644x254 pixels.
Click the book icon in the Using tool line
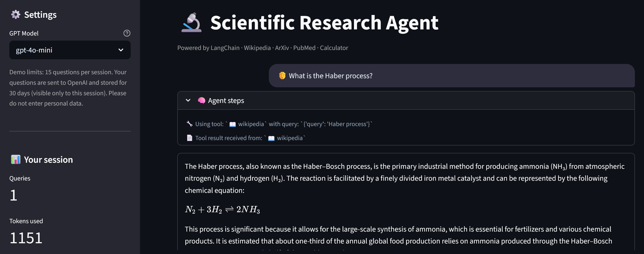coord(232,124)
